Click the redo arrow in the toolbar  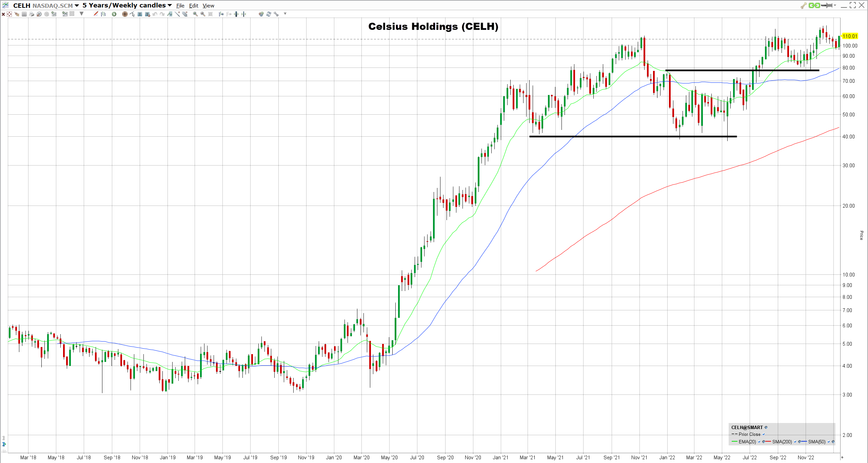coord(162,14)
